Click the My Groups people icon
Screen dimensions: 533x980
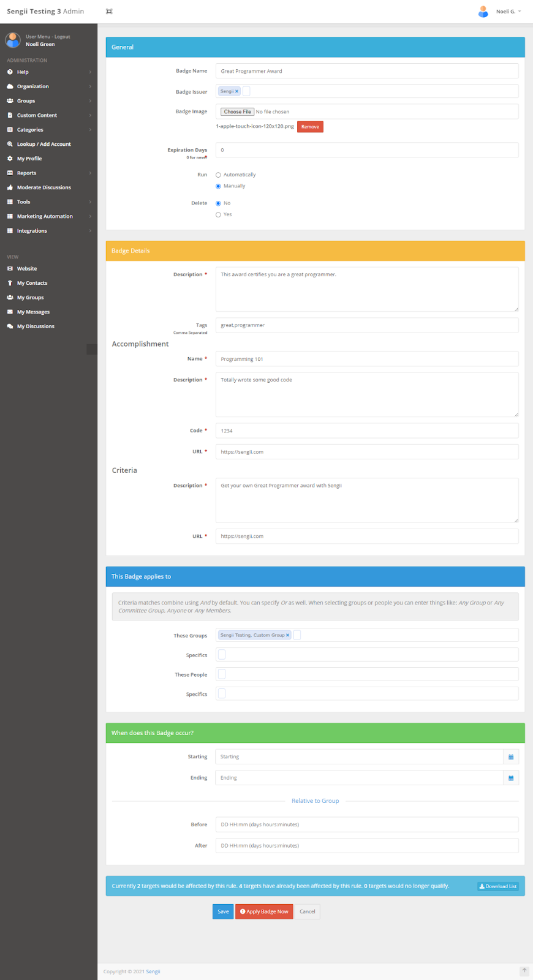coord(10,298)
